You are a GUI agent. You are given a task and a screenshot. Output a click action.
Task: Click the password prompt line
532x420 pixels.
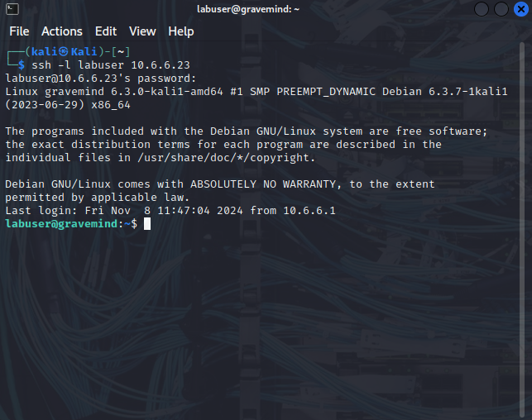click(101, 79)
